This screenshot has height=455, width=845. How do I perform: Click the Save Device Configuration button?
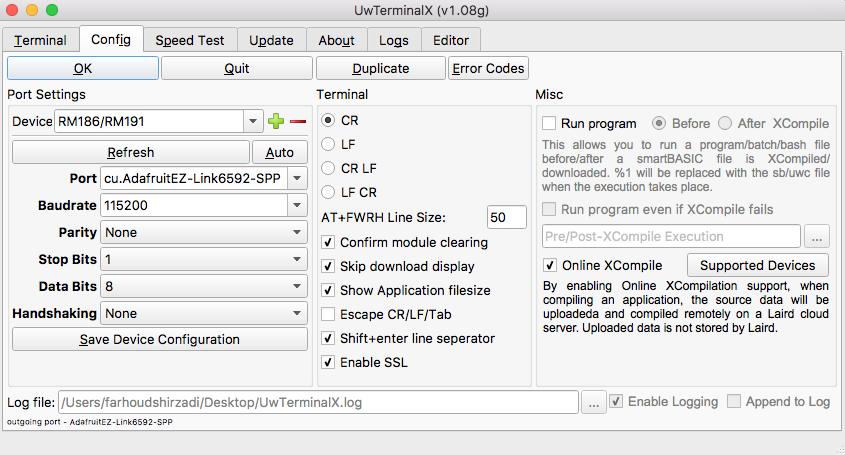click(160, 339)
